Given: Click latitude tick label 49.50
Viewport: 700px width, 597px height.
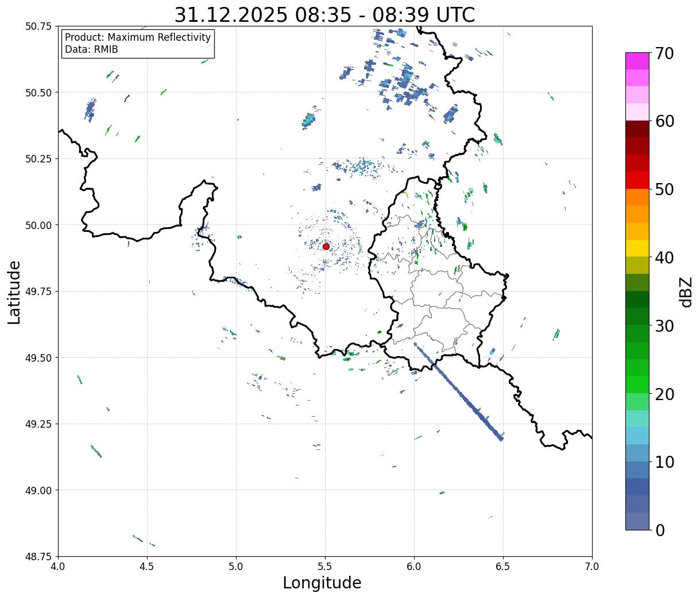Looking at the screenshot, I should pos(38,358).
